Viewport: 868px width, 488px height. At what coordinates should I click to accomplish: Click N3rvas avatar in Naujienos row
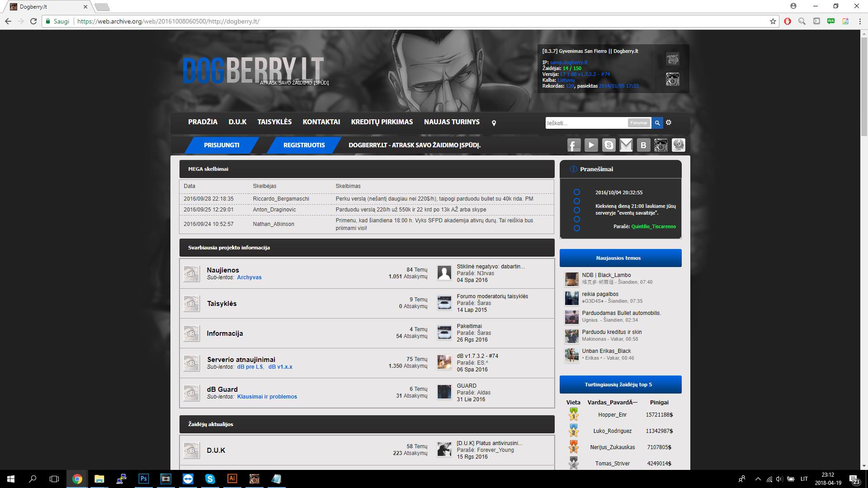point(444,273)
